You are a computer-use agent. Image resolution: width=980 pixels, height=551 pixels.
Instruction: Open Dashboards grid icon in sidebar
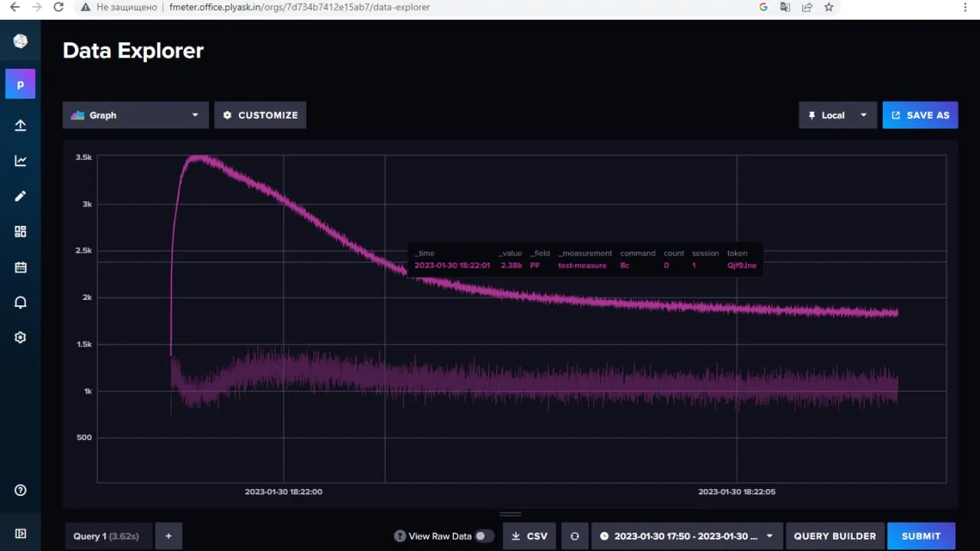click(x=21, y=231)
